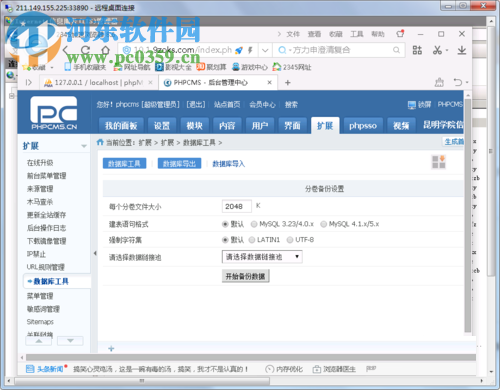500x390 pixels.
Task: Click the 每个分卷文件大小 input field
Action: [x=237, y=206]
